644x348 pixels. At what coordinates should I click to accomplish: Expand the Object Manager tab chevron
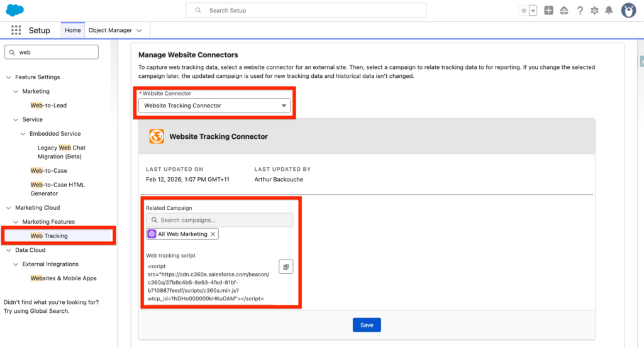point(139,30)
